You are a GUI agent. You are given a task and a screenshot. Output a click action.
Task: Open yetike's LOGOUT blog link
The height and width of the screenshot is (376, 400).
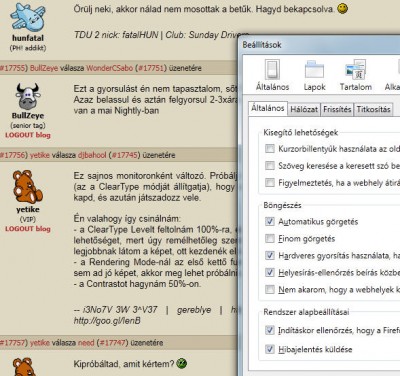point(28,229)
